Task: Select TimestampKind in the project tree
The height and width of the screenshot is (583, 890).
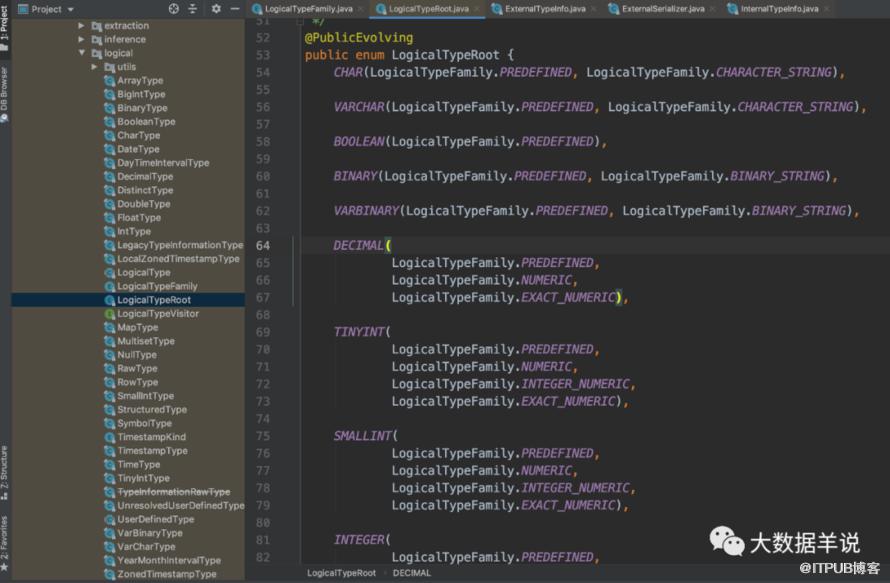Action: tap(152, 437)
